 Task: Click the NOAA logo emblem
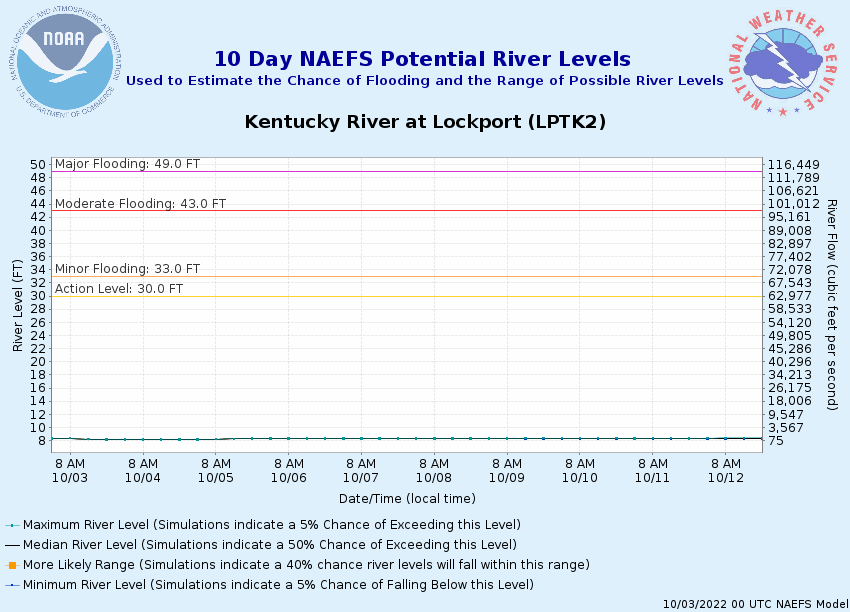click(65, 62)
